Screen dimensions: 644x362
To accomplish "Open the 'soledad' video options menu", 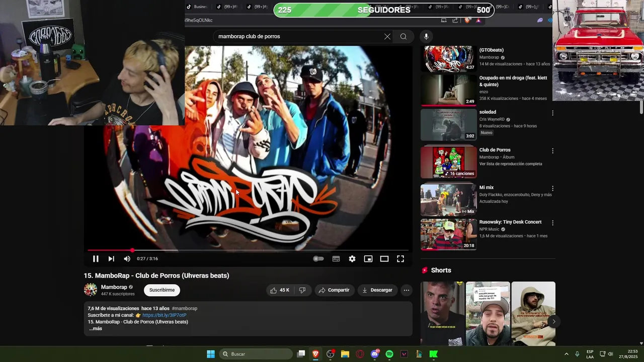I will click(x=552, y=113).
